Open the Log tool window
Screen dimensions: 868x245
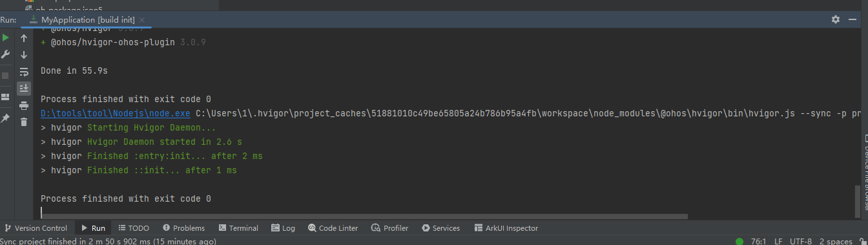(x=283, y=228)
